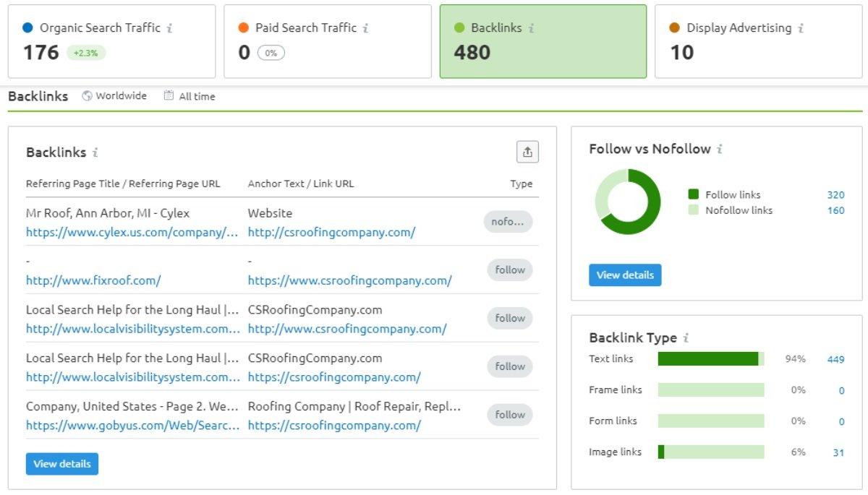The image size is (868, 495).
Task: Open the cylex.us referring page link
Action: point(132,233)
